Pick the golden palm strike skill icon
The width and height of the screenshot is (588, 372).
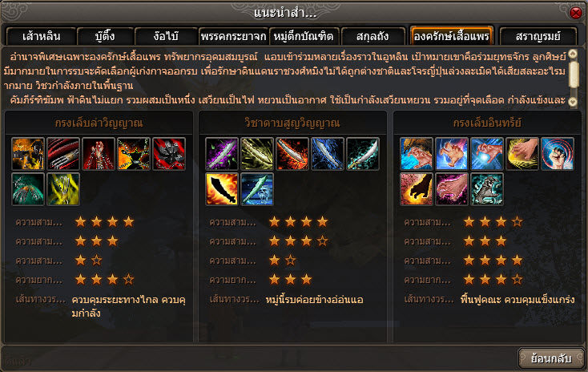tap(522, 153)
